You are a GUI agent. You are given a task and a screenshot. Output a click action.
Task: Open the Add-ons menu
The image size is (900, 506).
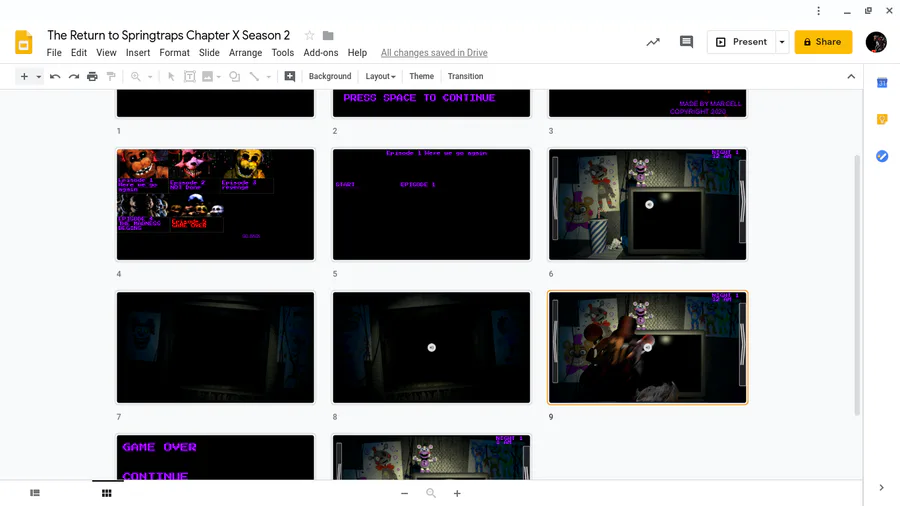(321, 53)
